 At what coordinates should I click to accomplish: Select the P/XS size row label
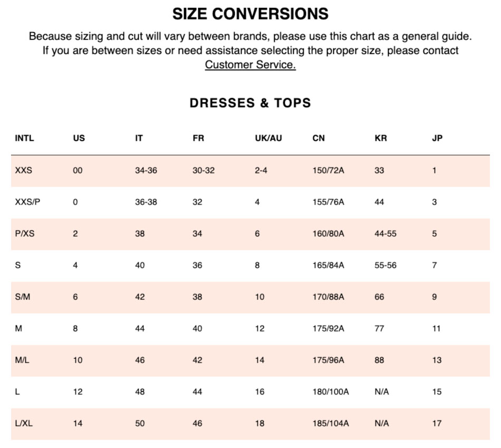(x=25, y=233)
